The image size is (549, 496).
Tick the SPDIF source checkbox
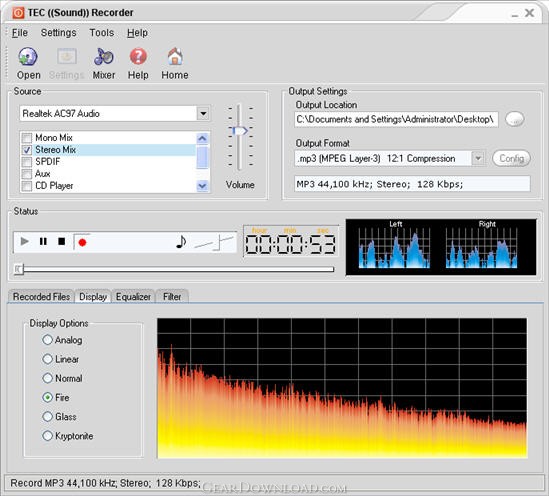[x=27, y=162]
